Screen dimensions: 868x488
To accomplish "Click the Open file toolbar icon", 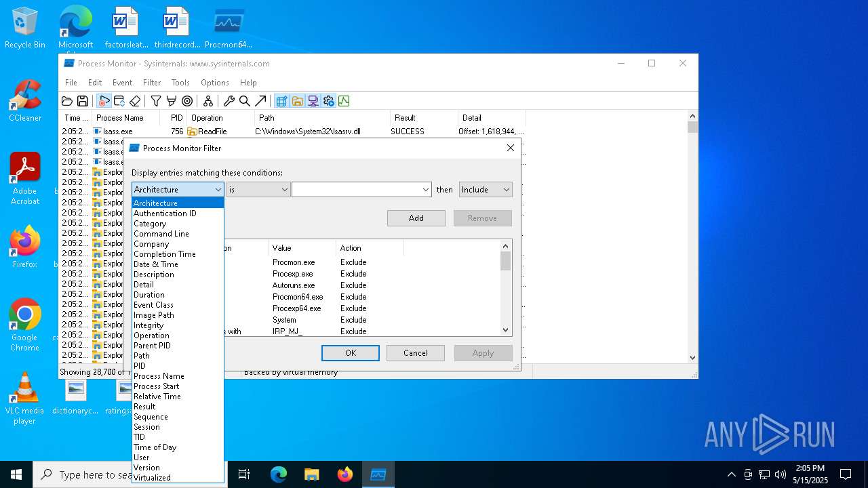I will pos(67,101).
